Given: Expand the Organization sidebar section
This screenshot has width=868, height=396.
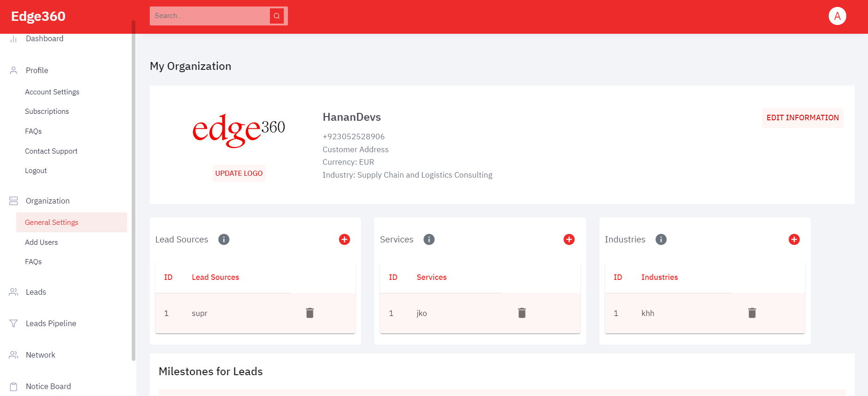Looking at the screenshot, I should [48, 201].
